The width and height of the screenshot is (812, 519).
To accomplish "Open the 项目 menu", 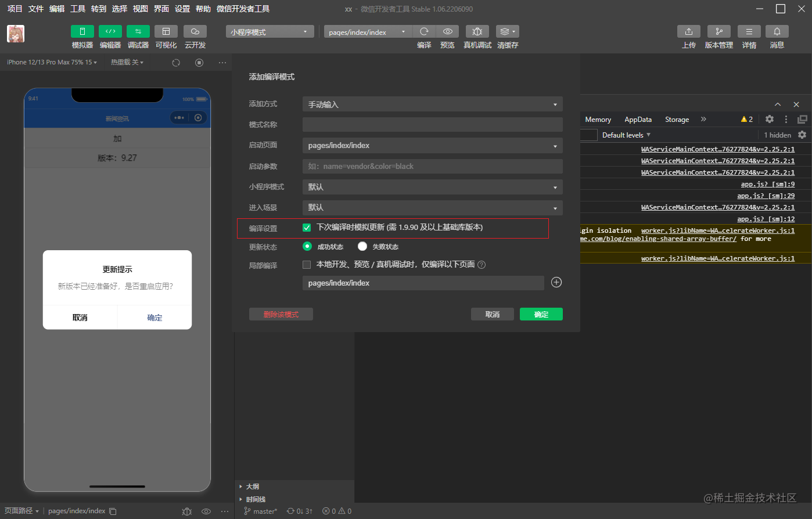I will tap(15, 9).
